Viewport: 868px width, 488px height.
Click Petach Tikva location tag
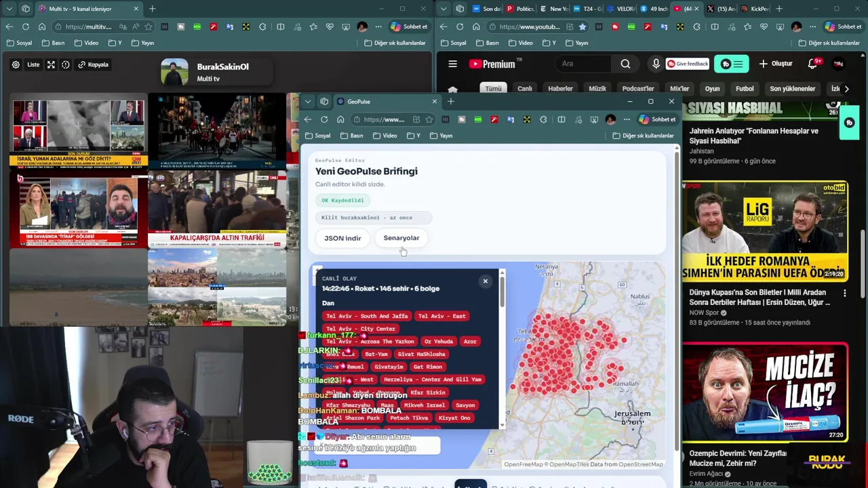pyautogui.click(x=409, y=418)
